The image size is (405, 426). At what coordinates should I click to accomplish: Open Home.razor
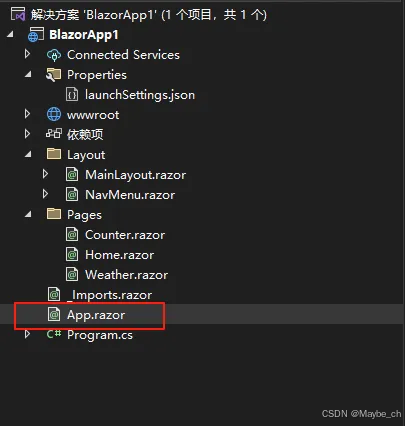[x=120, y=255]
